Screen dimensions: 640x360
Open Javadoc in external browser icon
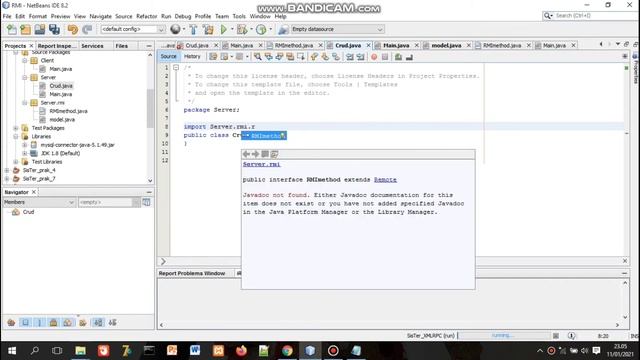point(265,154)
